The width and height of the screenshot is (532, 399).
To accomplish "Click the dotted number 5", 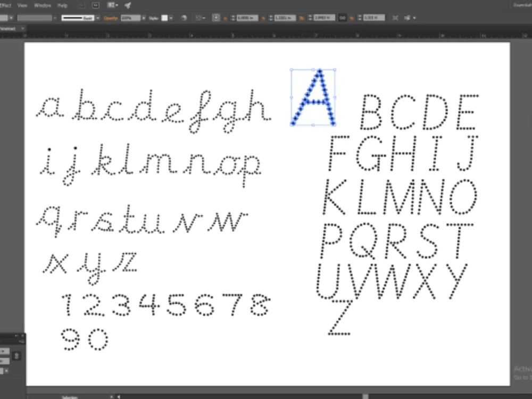I will coord(176,304).
